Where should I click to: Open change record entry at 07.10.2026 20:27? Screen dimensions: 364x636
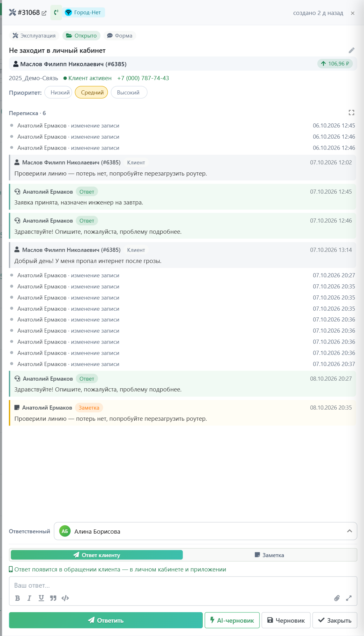pos(182,275)
